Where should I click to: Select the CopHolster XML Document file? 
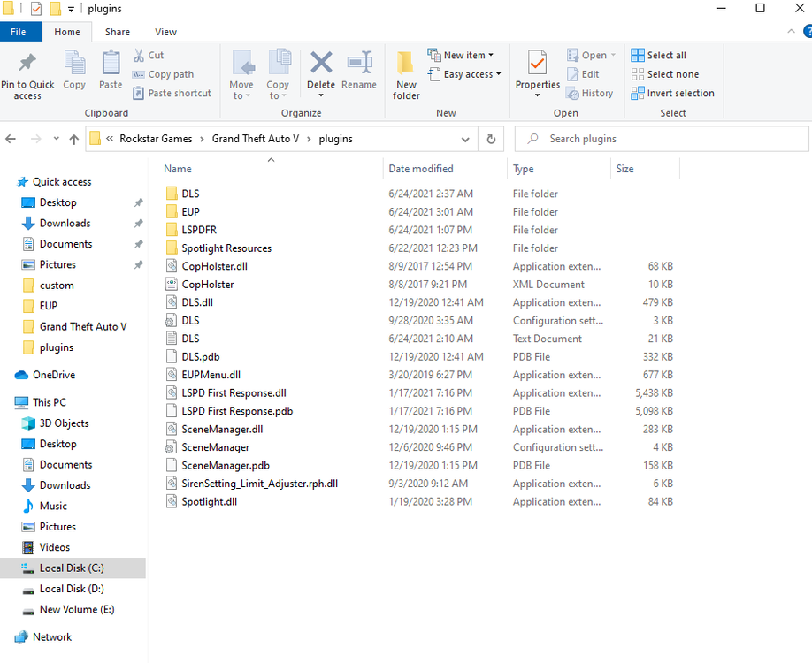pos(207,284)
